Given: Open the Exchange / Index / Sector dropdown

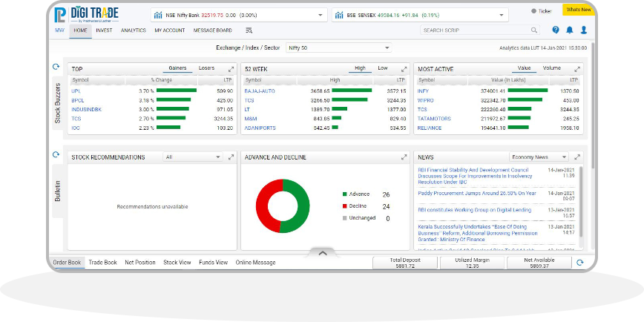Looking at the screenshot, I should coord(339,47).
